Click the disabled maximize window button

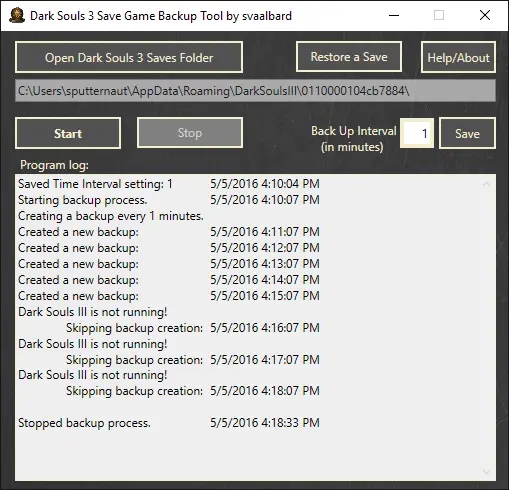tap(439, 15)
